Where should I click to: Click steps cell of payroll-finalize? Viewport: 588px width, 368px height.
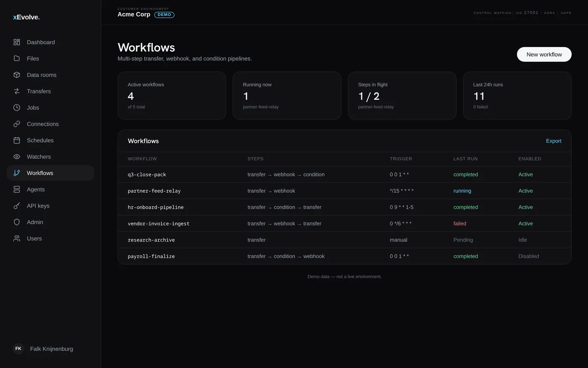[x=286, y=257]
